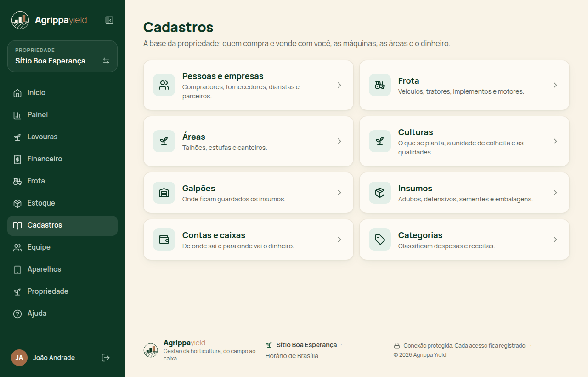Click the people icon on Pessoas e empresas

[164, 85]
